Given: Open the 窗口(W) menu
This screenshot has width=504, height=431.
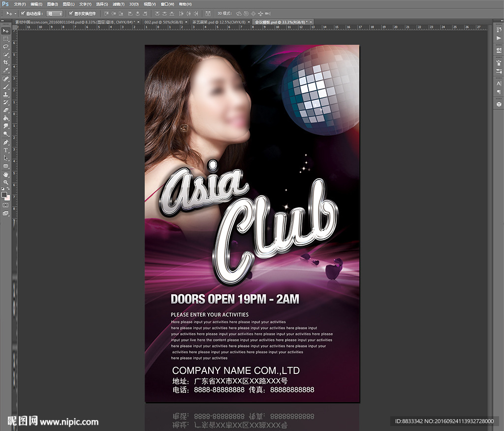Looking at the screenshot, I should (x=167, y=4).
